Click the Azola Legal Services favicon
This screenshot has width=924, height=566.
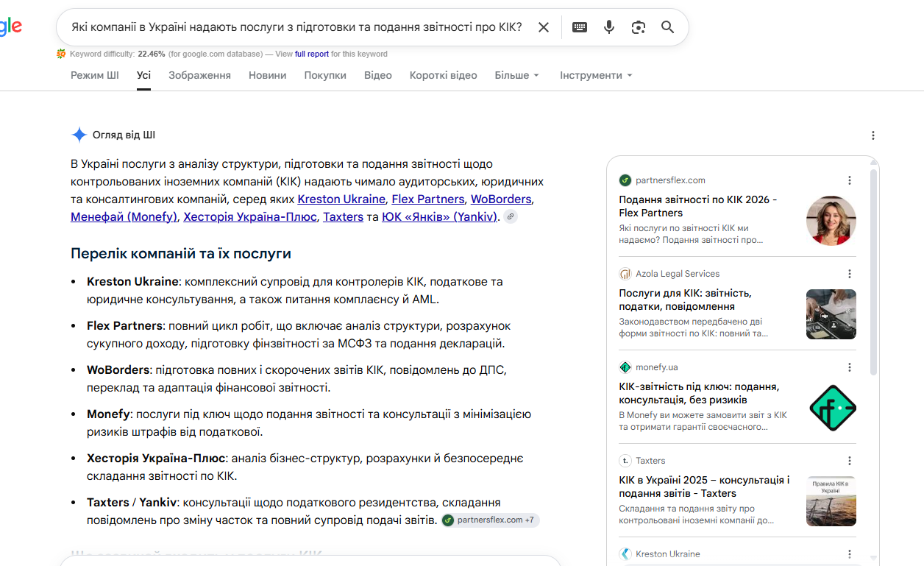pyautogui.click(x=625, y=274)
